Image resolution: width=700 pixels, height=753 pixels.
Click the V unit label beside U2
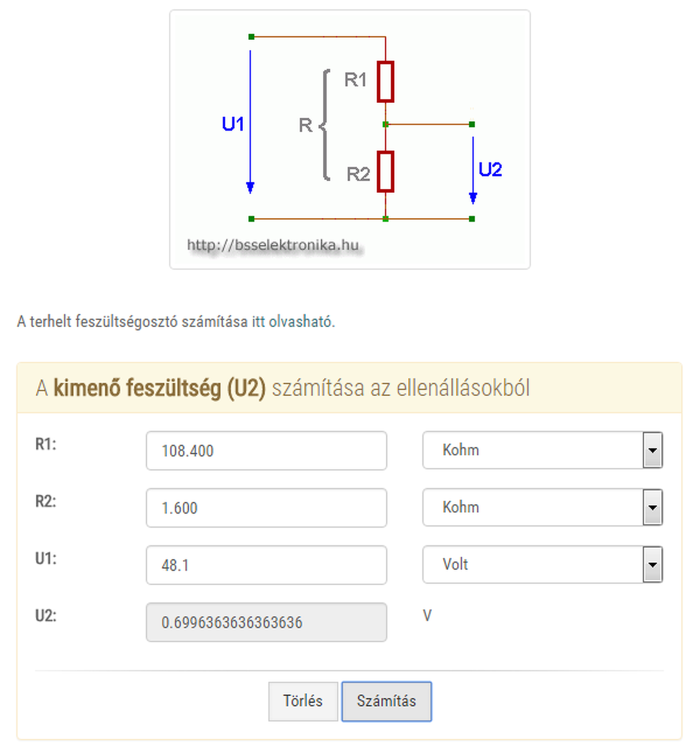point(427,616)
